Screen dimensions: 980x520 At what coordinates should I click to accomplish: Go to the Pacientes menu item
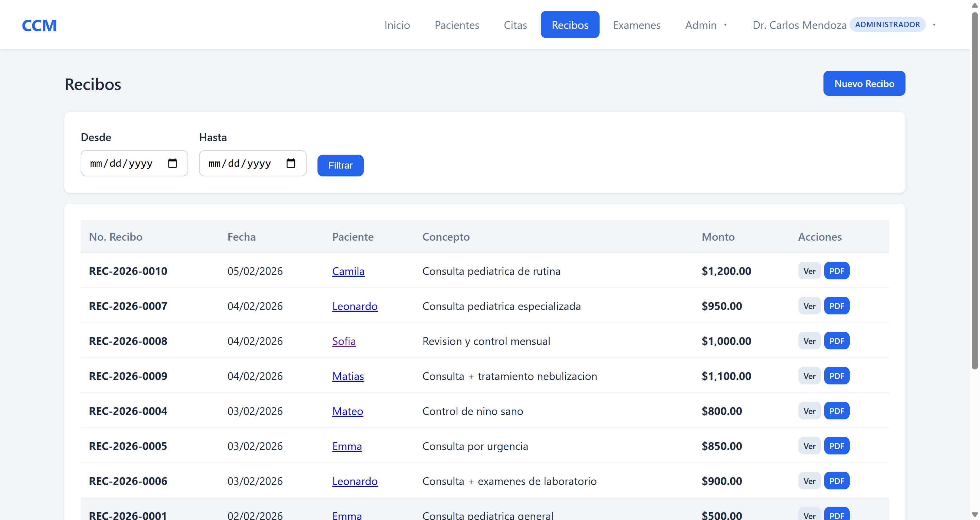[457, 25]
